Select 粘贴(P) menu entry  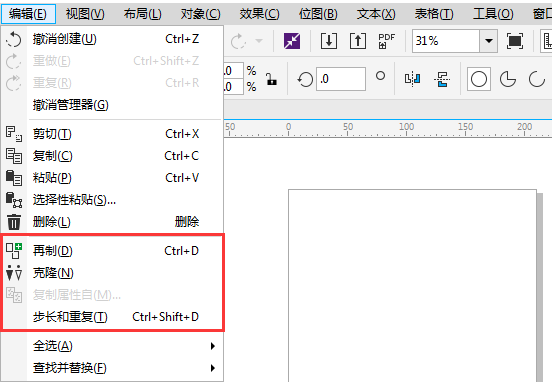(x=112, y=178)
